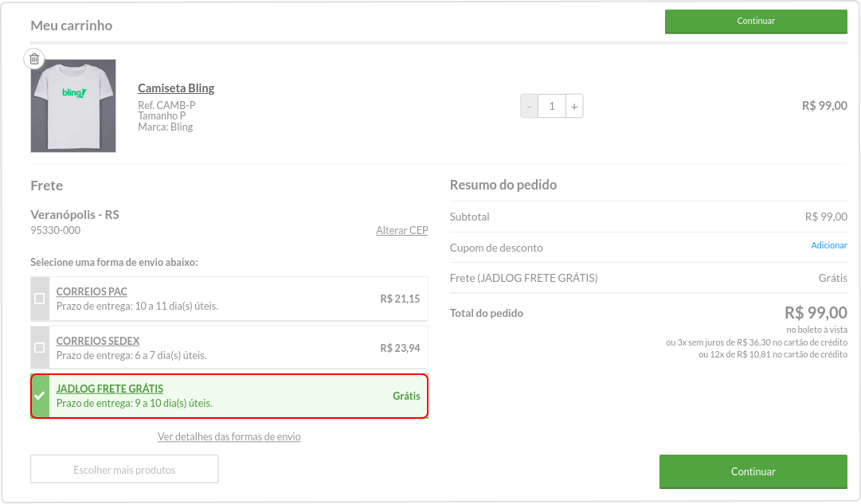Click the 12x de R$ 10,81 installment text
The height and width of the screenshot is (504, 861).
[x=773, y=354]
